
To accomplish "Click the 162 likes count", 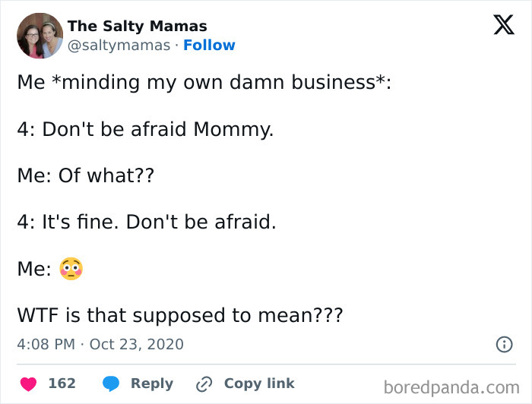I will click(x=62, y=384).
